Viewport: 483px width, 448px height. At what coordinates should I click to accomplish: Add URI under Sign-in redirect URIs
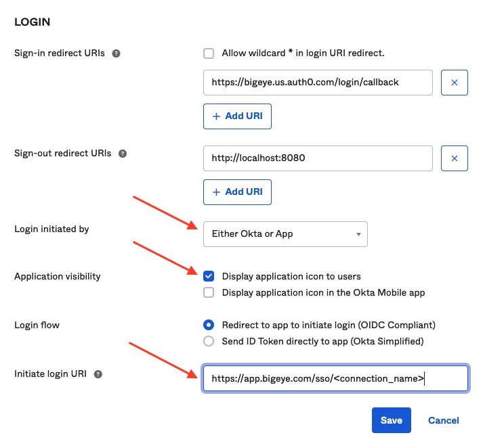click(x=237, y=116)
